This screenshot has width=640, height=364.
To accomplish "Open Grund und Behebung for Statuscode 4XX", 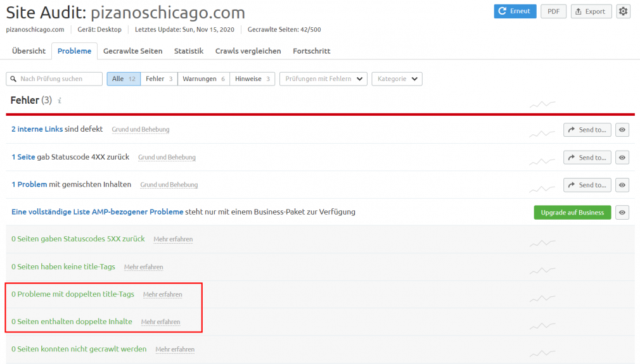I will click(167, 157).
